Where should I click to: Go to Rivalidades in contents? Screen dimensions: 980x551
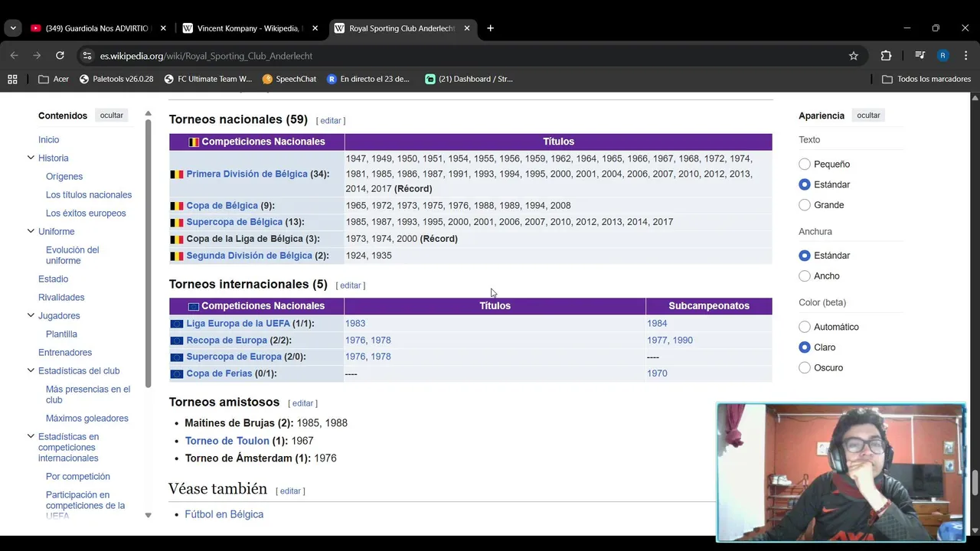(61, 298)
